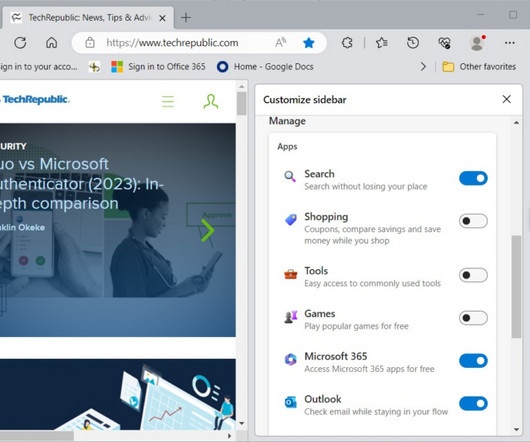Image resolution: width=530 pixels, height=442 pixels.
Task: Click the klin Okeke author name
Action: (x=22, y=227)
